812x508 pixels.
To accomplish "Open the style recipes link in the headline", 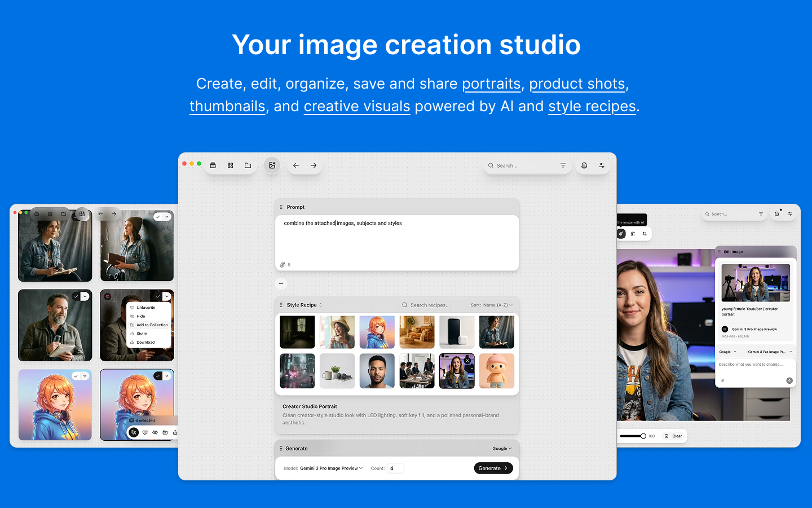I will point(592,106).
